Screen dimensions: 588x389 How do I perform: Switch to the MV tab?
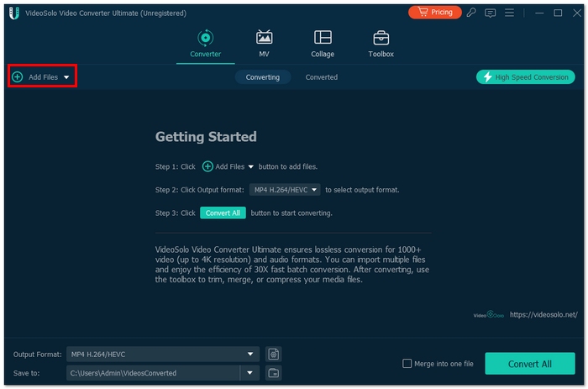(264, 44)
